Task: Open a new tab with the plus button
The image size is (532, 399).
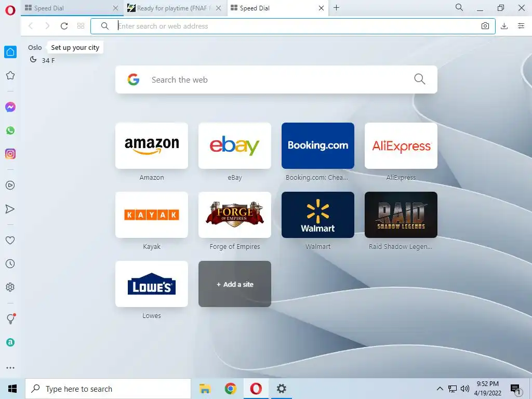Action: click(336, 8)
